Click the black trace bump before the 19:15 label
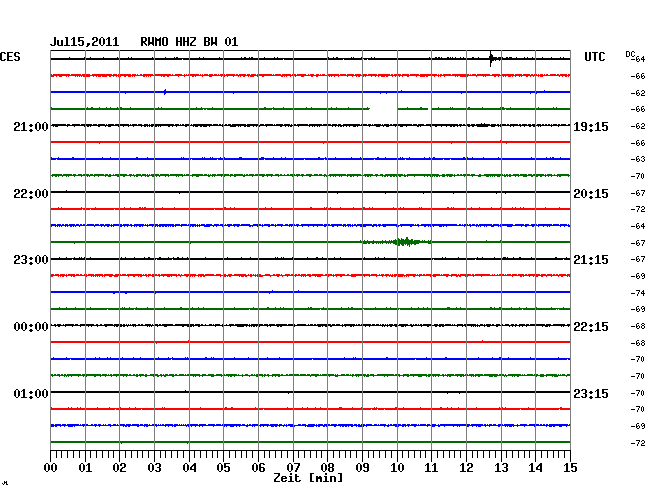The width and height of the screenshot is (650, 494). click(482, 125)
